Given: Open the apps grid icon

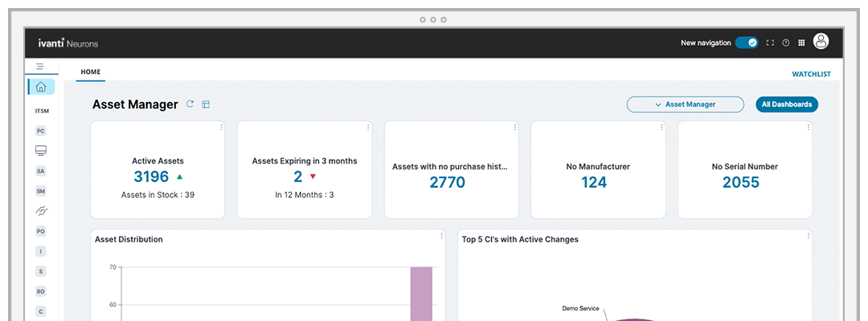Looking at the screenshot, I should click(801, 43).
